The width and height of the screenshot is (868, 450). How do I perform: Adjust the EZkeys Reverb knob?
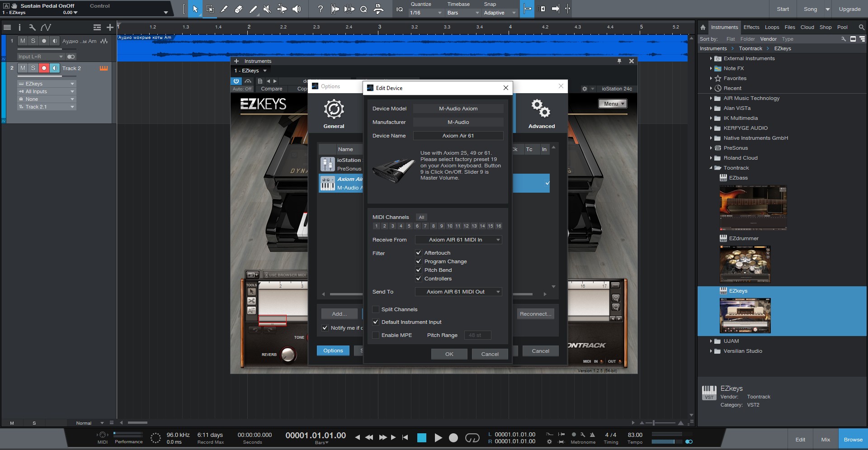288,355
